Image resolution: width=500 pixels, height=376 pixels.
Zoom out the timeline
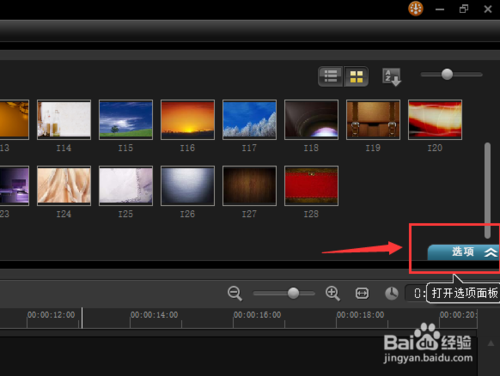[x=235, y=293]
